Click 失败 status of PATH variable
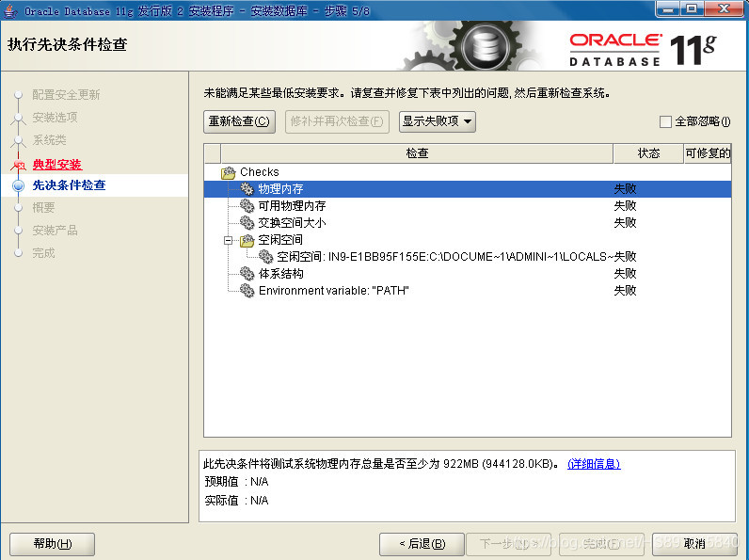This screenshot has width=749, height=560. click(625, 291)
